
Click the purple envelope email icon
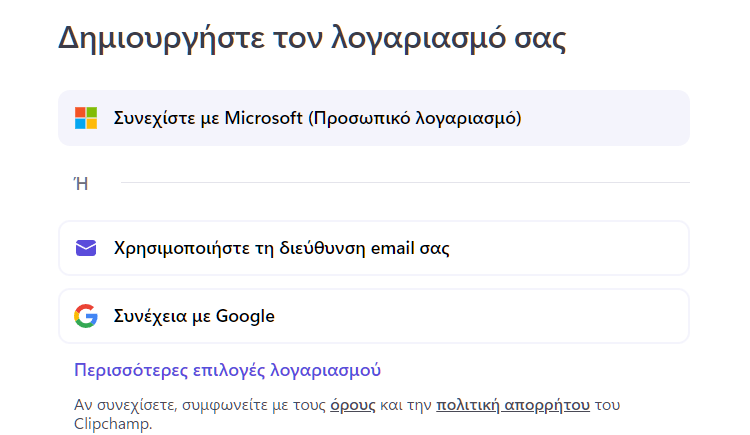tap(86, 248)
